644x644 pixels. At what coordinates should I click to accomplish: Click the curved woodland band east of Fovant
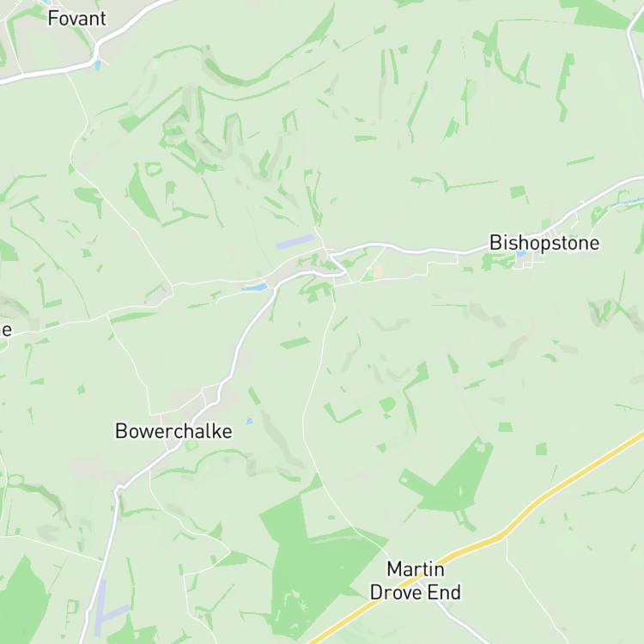[269, 62]
